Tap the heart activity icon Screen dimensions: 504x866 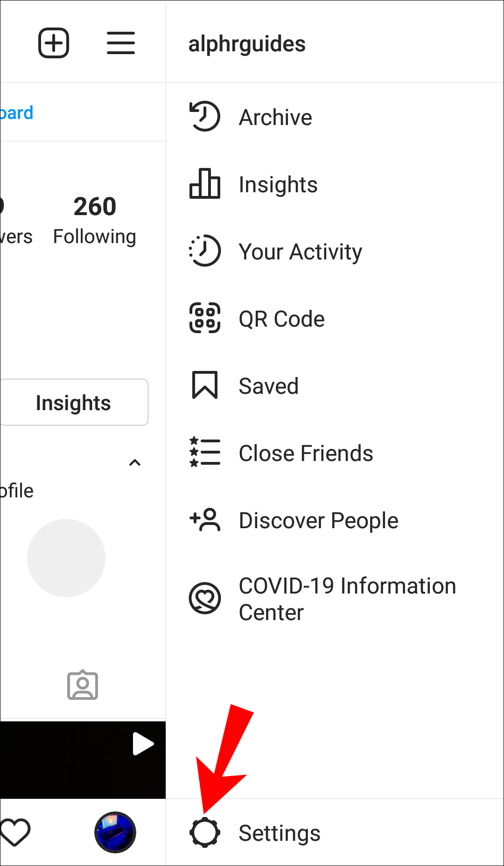pyautogui.click(x=15, y=832)
